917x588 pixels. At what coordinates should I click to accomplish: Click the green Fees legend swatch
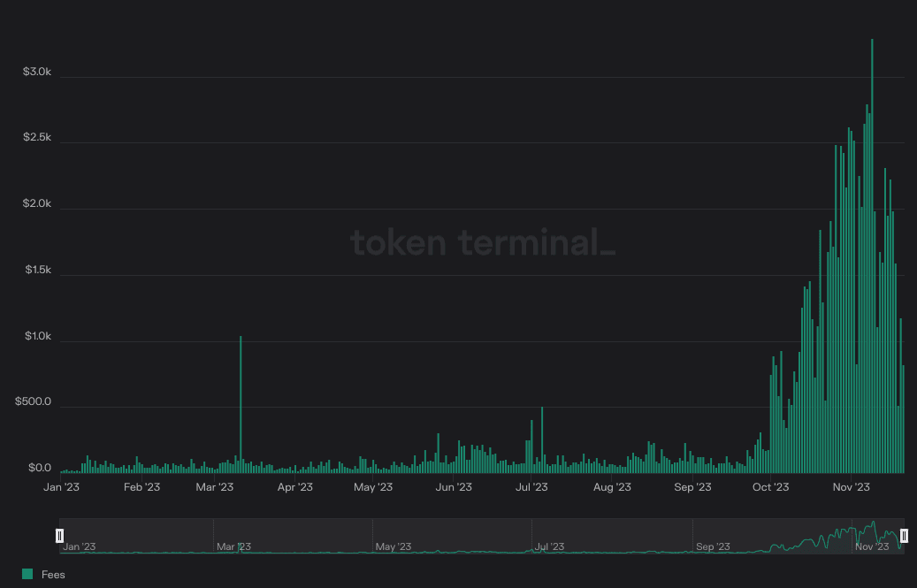click(27, 574)
